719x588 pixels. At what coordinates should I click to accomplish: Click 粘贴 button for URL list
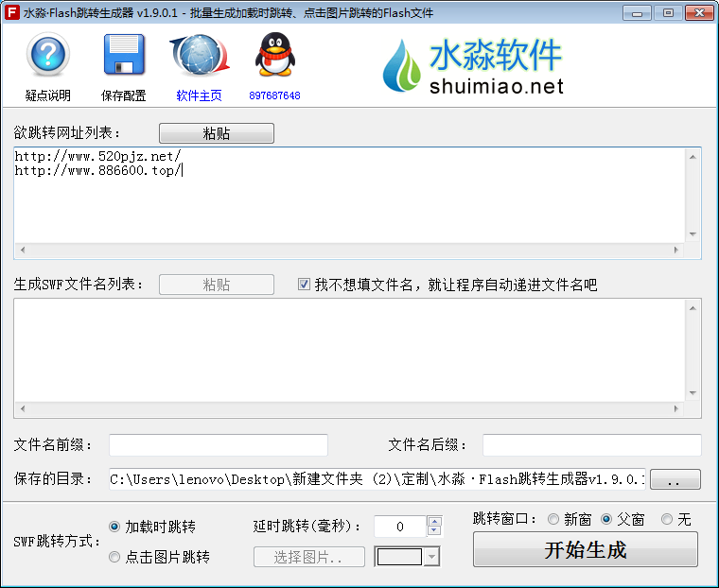click(217, 133)
